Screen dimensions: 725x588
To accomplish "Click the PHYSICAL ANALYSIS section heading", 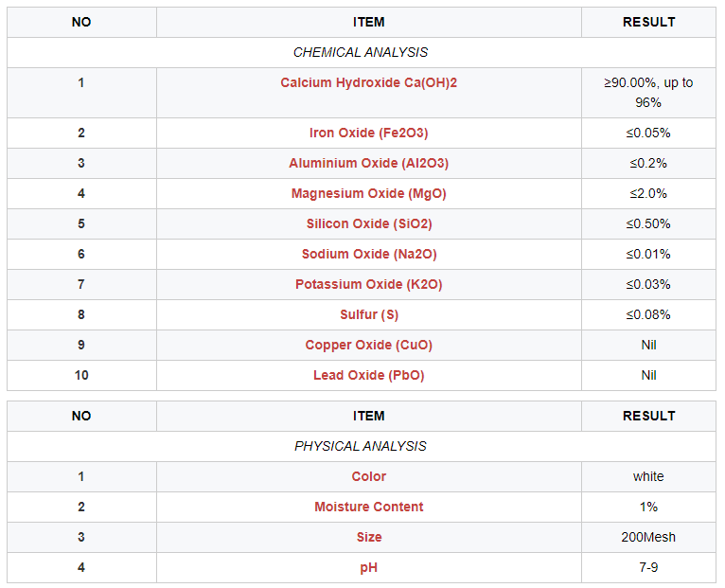I will (x=361, y=446).
